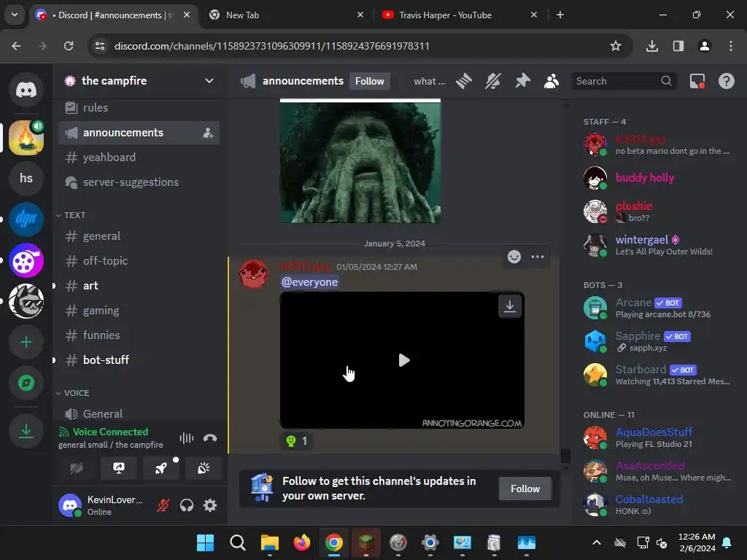This screenshot has width=747, height=560.
Task: Toggle noise suppression waveform icon
Action: [x=187, y=438]
